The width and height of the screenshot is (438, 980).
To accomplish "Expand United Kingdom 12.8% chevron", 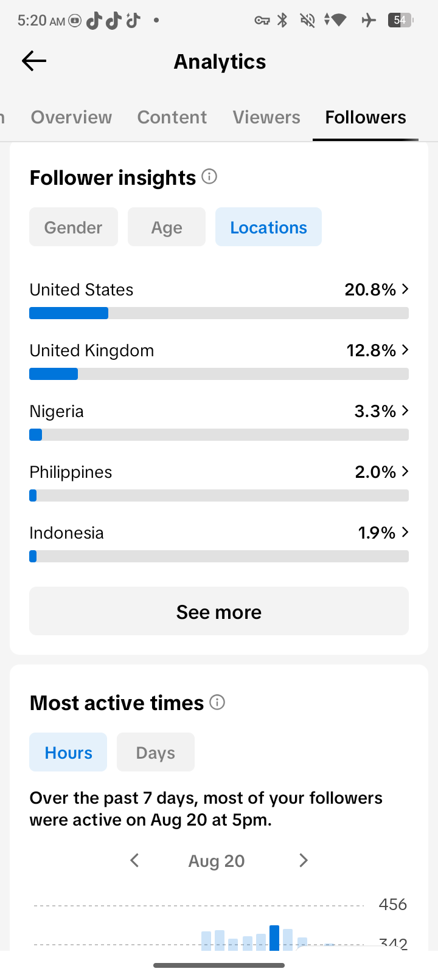I will pos(405,350).
